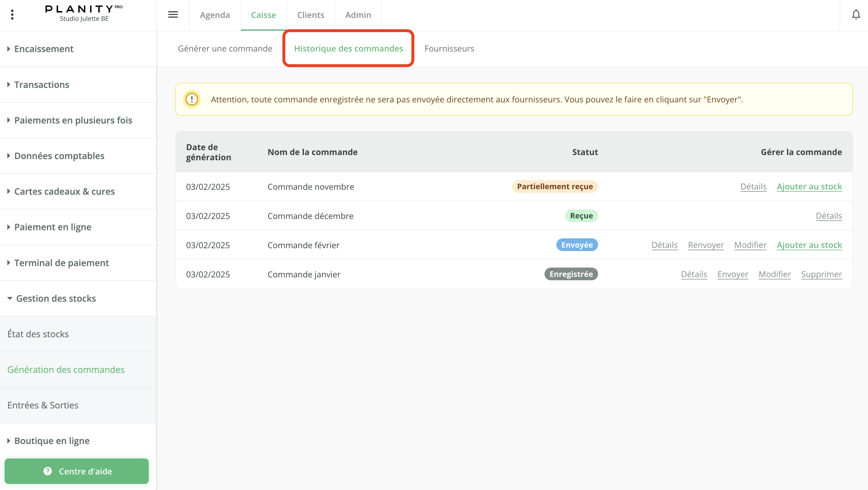Click the hamburger menu icon

173,14
